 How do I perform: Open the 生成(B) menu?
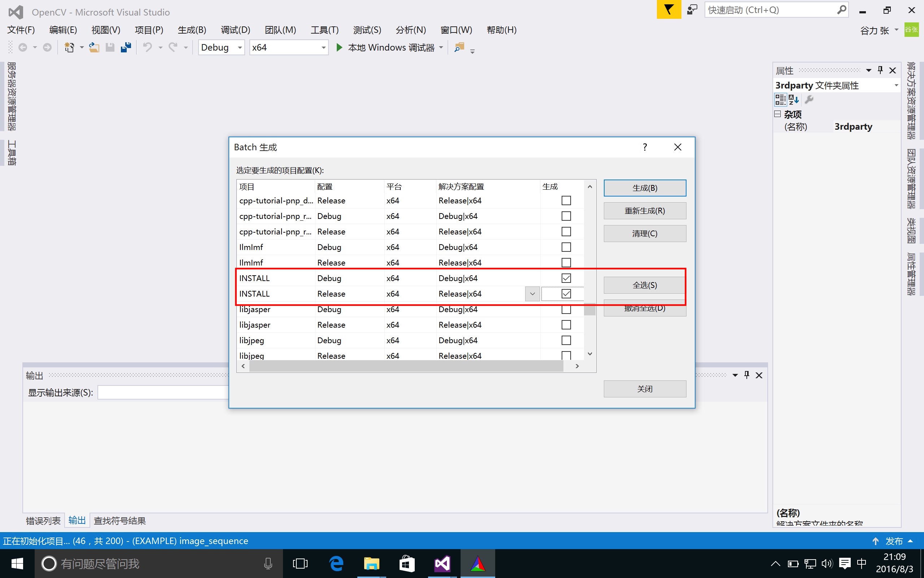(192, 30)
